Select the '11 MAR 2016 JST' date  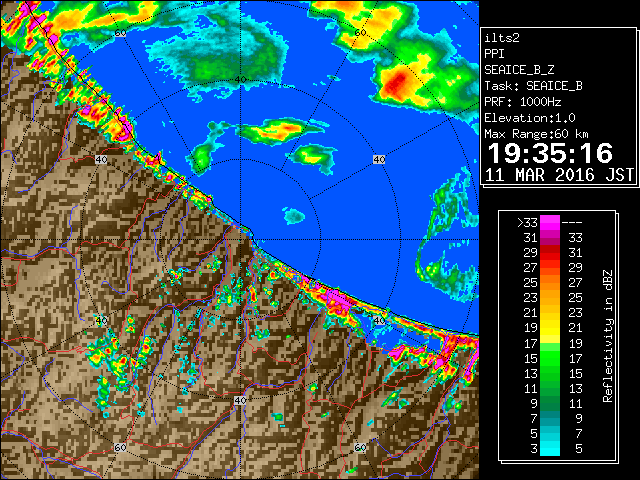(559, 175)
